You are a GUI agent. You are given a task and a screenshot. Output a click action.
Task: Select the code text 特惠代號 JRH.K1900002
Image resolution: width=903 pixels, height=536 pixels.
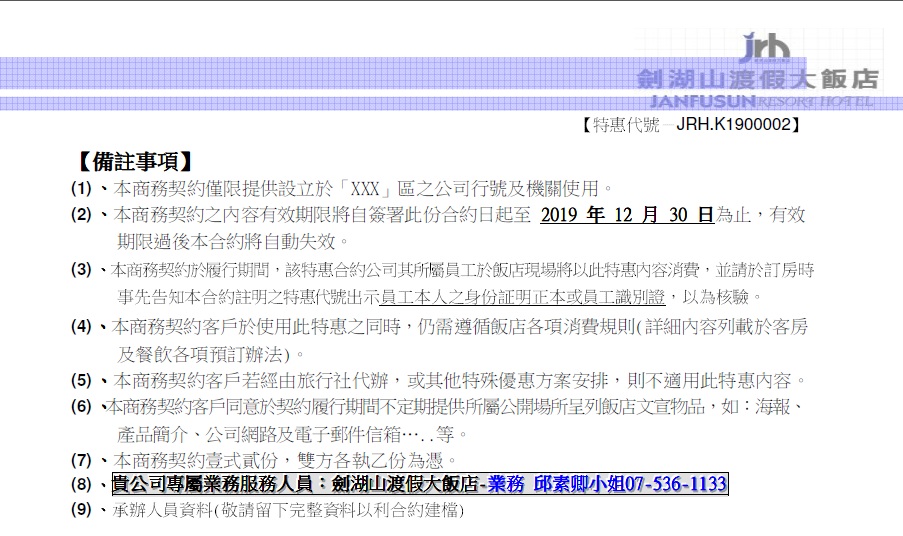[x=690, y=124]
